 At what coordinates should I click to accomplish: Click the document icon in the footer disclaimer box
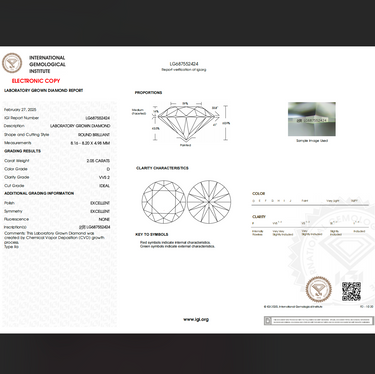click(267, 321)
